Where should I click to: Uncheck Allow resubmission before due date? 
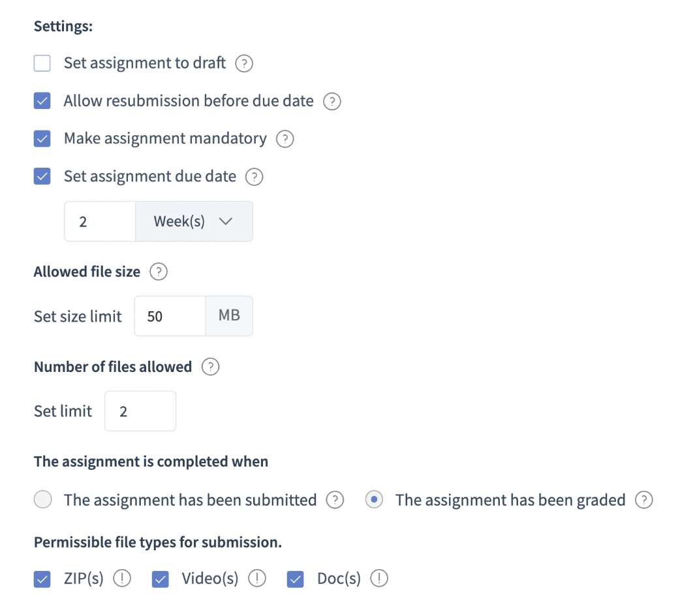pyautogui.click(x=42, y=101)
